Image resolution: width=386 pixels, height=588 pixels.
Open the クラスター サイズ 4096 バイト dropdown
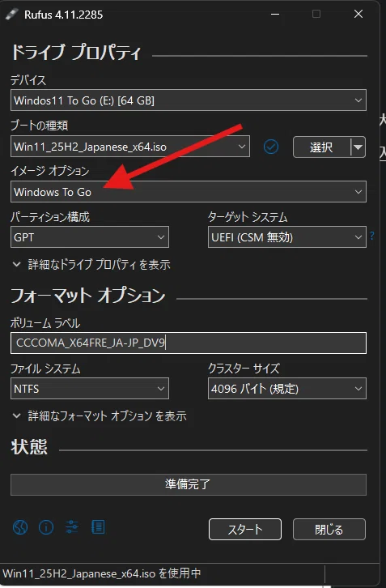point(287,389)
